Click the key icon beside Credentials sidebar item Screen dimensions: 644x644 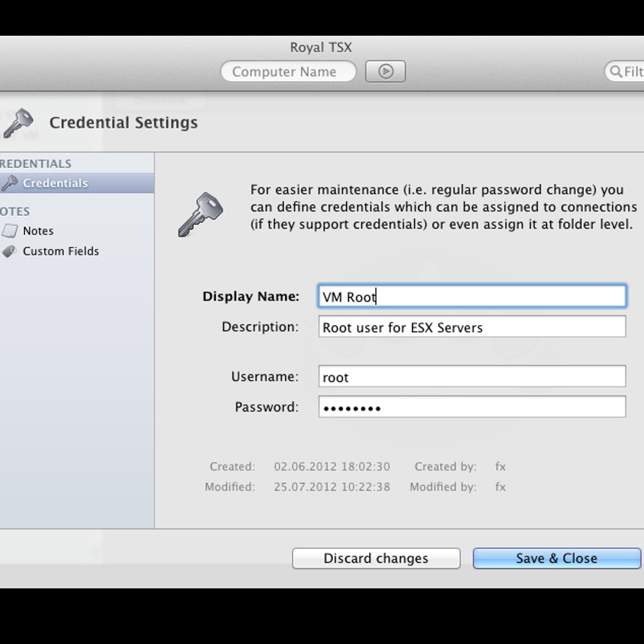coord(10,183)
